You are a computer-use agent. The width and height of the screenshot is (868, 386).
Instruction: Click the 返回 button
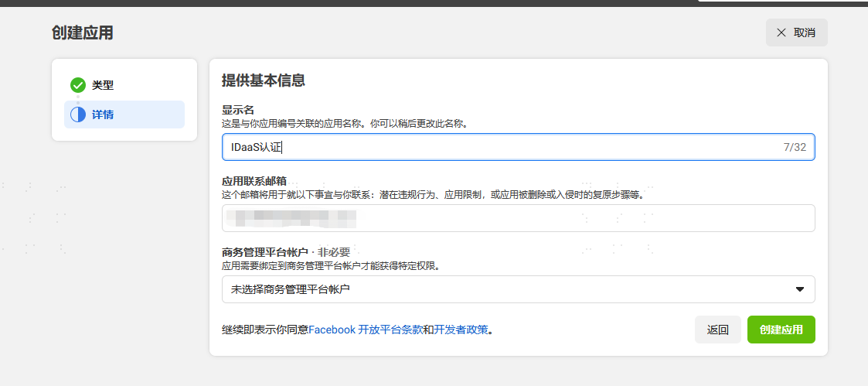click(x=717, y=330)
